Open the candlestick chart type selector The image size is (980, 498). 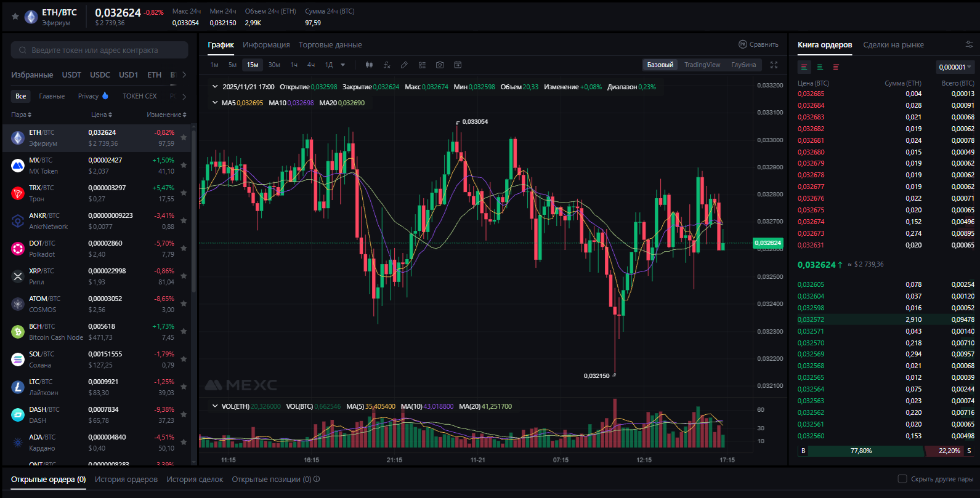[369, 65]
